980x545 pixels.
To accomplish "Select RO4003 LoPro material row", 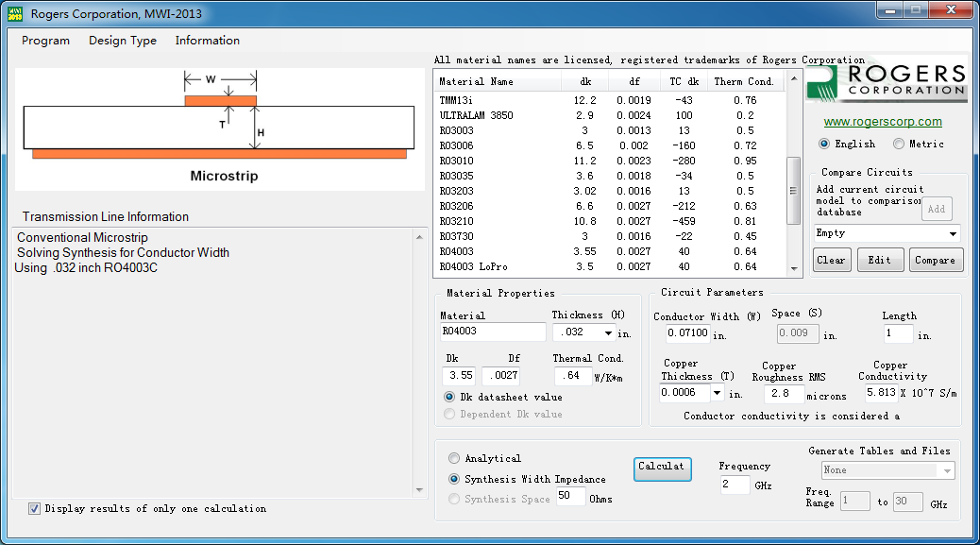I will [x=609, y=267].
